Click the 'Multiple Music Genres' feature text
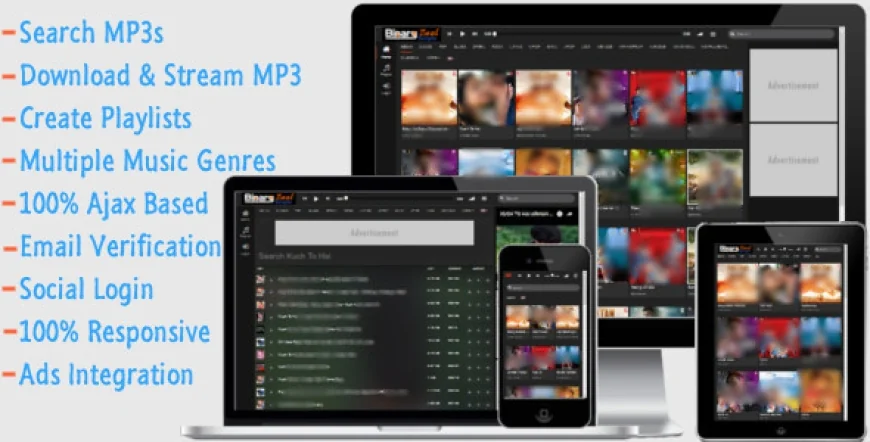 pos(148,161)
